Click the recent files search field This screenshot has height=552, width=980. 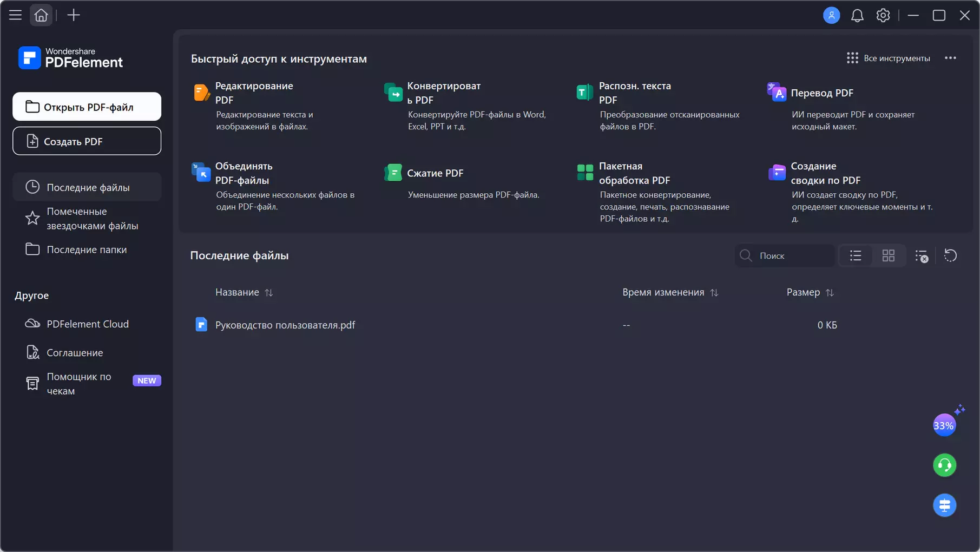point(791,255)
